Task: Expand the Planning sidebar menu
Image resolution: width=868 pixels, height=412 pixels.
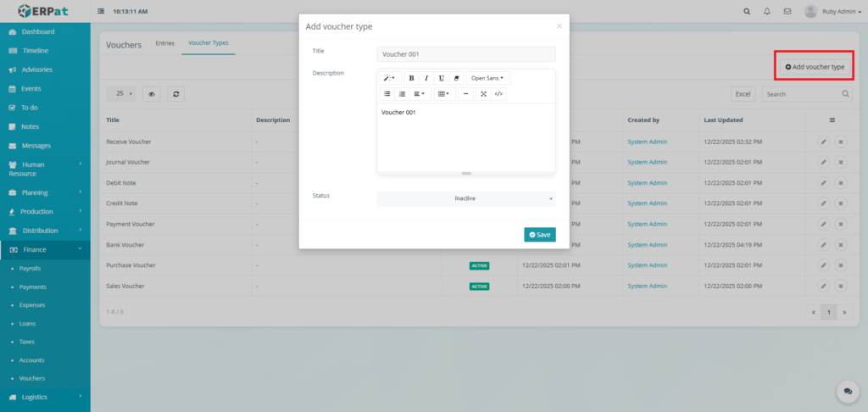Action: [45, 192]
